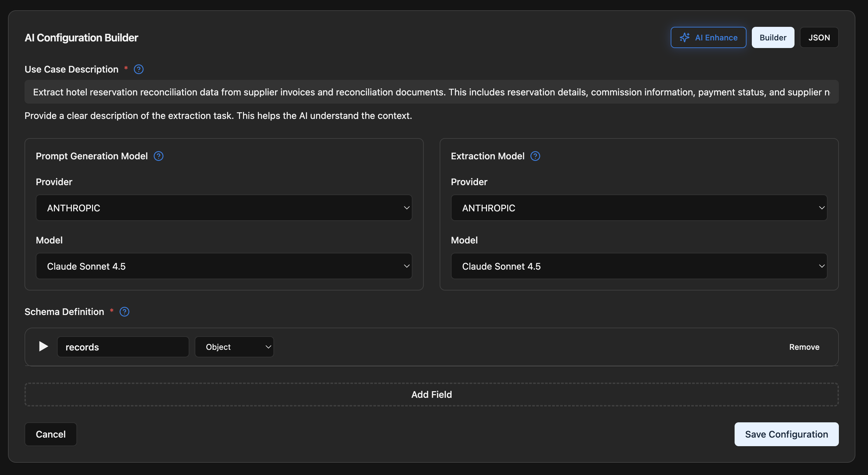Image resolution: width=868 pixels, height=475 pixels.
Task: Open help icon for Use Case Description
Action: click(x=138, y=69)
